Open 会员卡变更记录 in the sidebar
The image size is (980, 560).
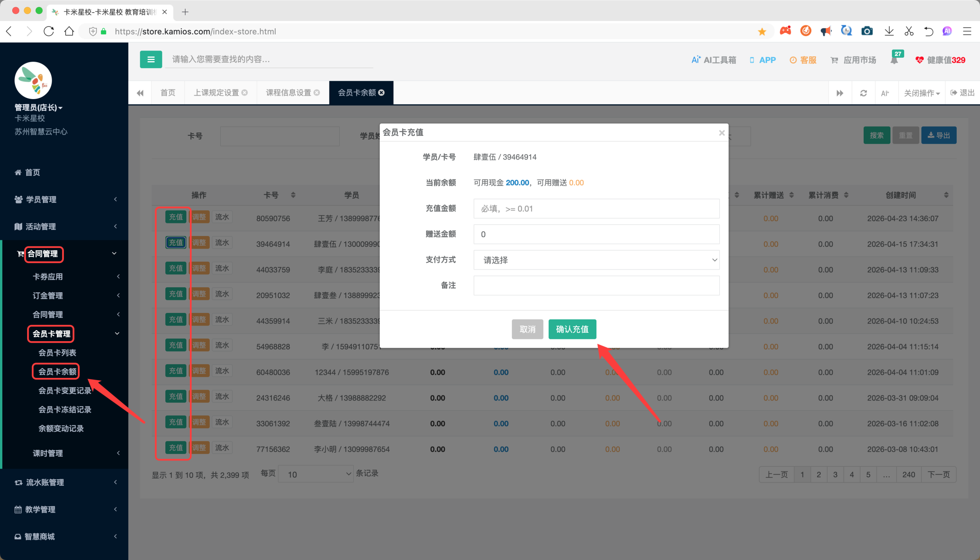coord(65,391)
